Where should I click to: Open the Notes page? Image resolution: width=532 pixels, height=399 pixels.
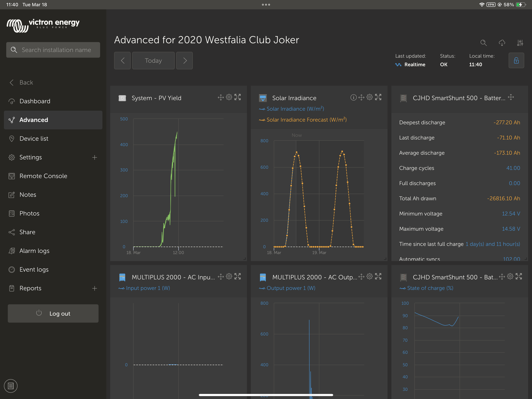point(53,195)
